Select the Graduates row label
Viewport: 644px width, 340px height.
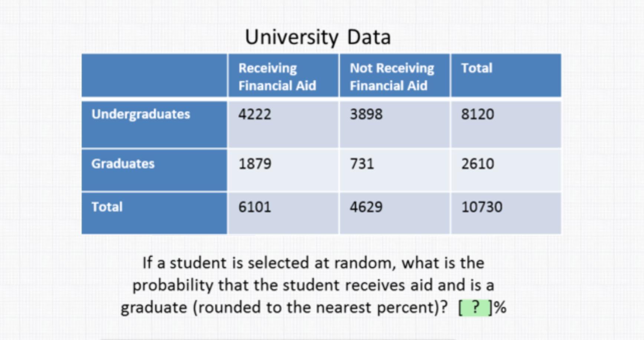tap(154, 170)
